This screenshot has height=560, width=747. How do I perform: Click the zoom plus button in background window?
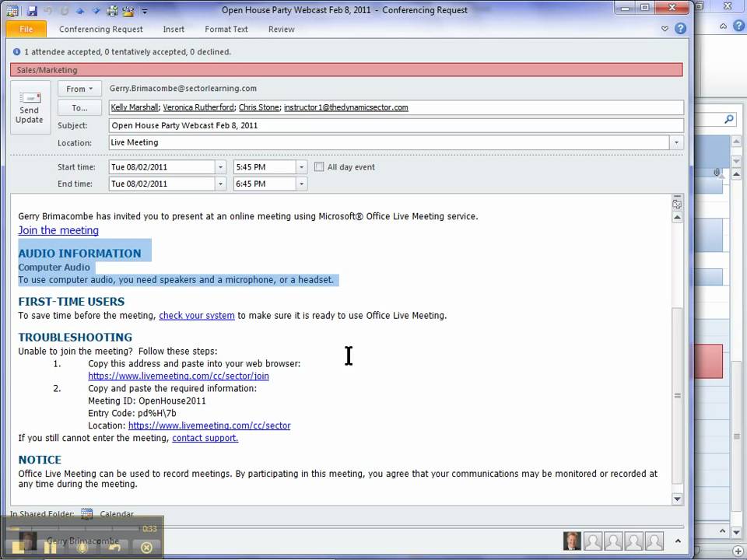coord(738,551)
